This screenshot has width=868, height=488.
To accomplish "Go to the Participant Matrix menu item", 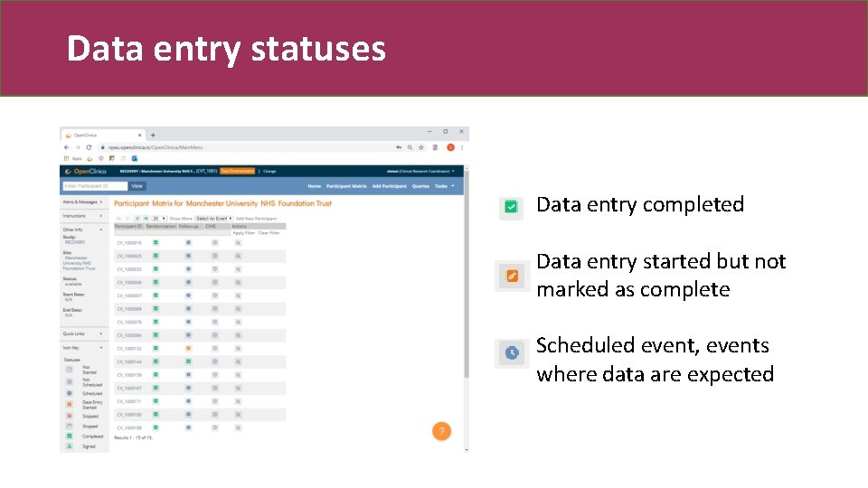I will click(346, 186).
